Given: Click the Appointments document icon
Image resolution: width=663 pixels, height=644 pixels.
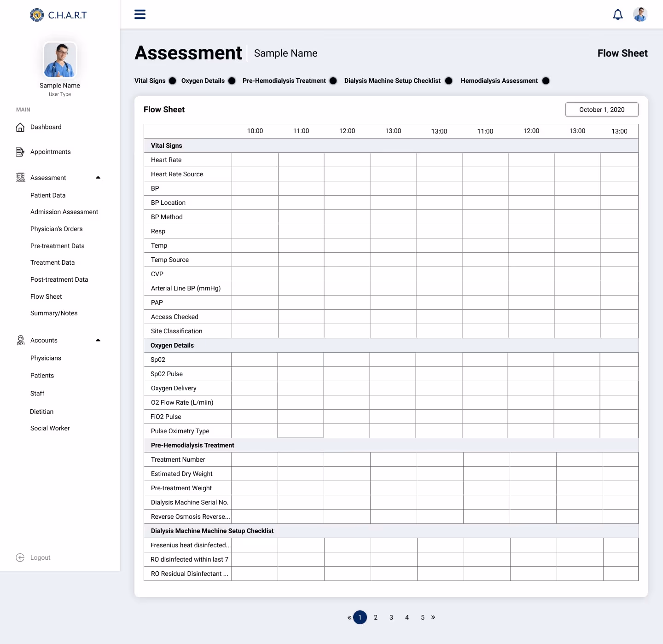Looking at the screenshot, I should click(x=20, y=152).
